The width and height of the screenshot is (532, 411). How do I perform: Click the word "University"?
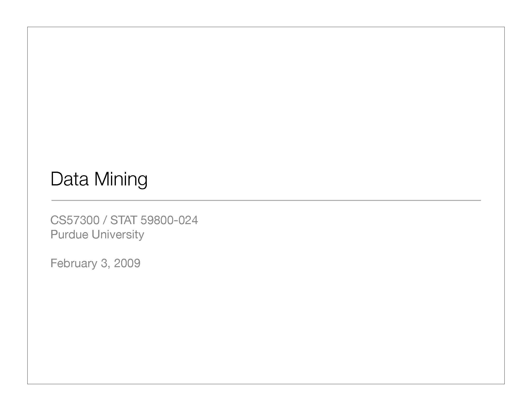[118, 235]
